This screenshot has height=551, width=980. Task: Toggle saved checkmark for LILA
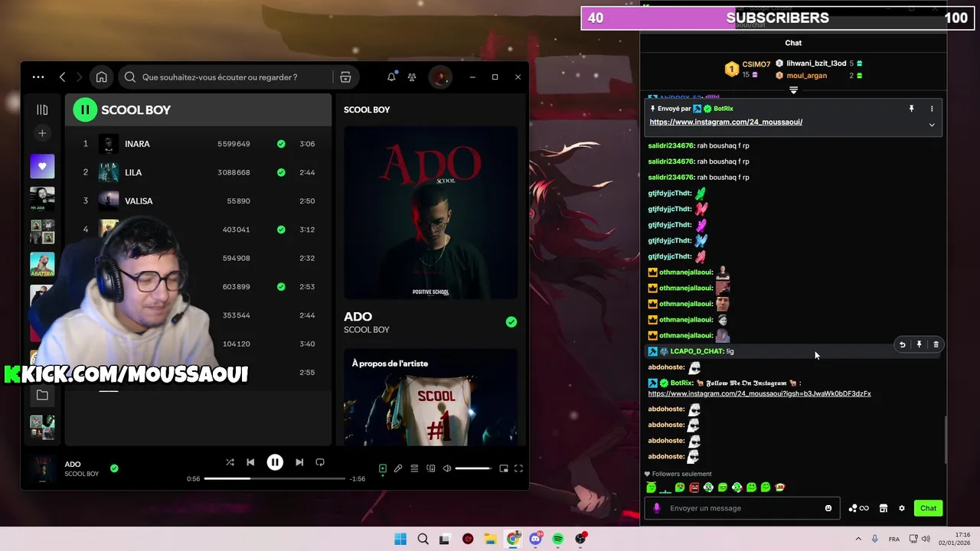pos(281,172)
